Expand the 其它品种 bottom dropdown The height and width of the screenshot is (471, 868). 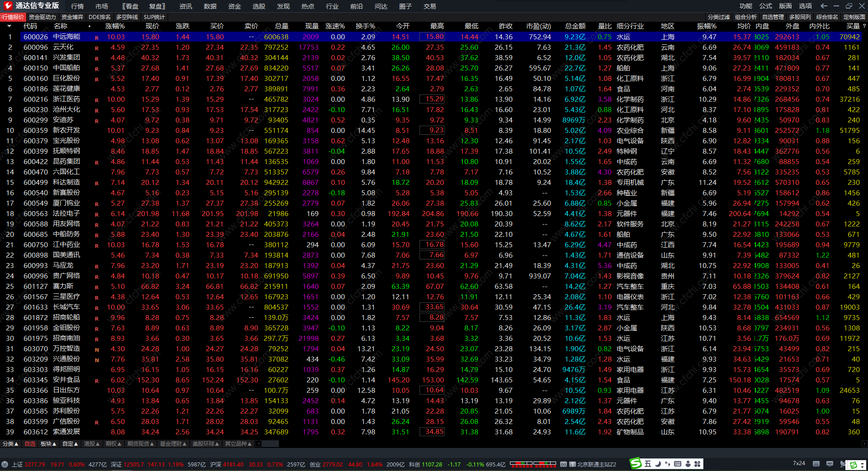tap(238, 444)
